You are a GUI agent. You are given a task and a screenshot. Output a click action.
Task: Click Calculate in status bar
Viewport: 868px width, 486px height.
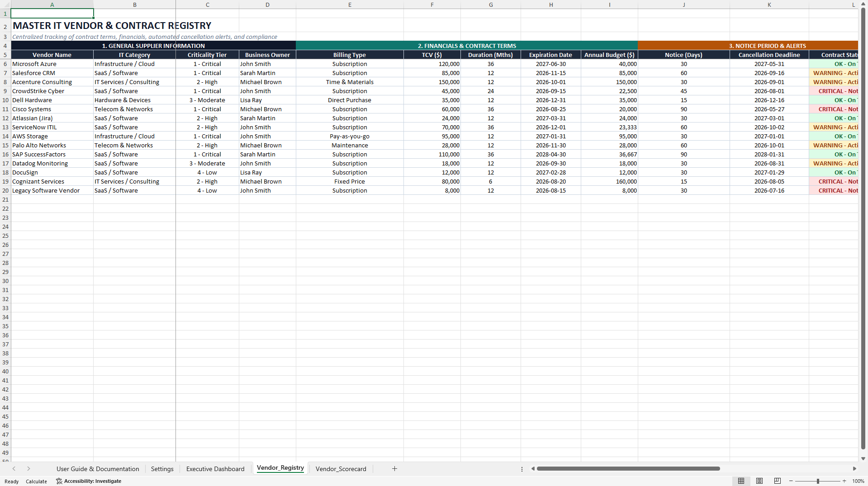[36, 481]
